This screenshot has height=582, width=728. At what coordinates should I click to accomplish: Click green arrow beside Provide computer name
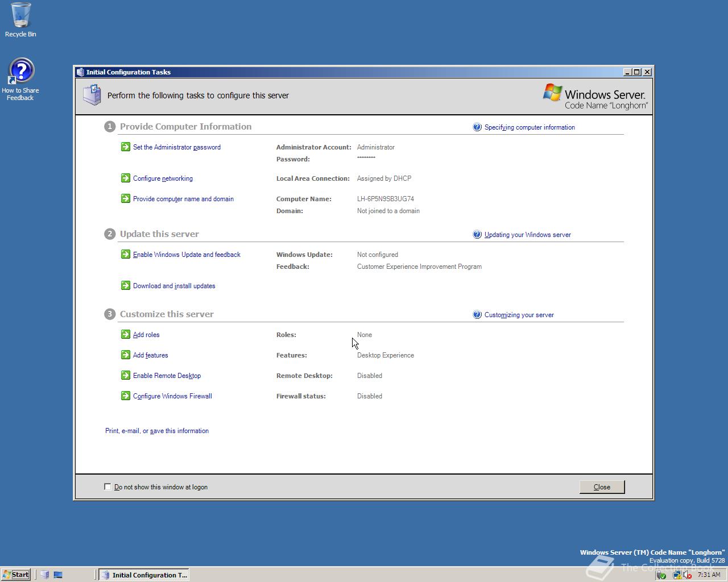(126, 198)
